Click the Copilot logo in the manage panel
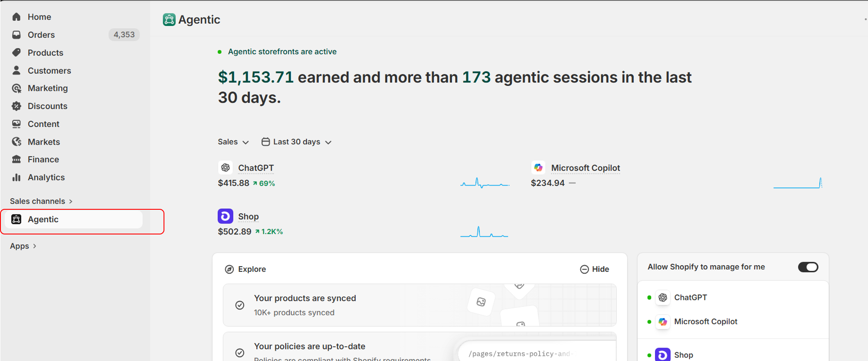This screenshot has width=868, height=361. pyautogui.click(x=662, y=322)
